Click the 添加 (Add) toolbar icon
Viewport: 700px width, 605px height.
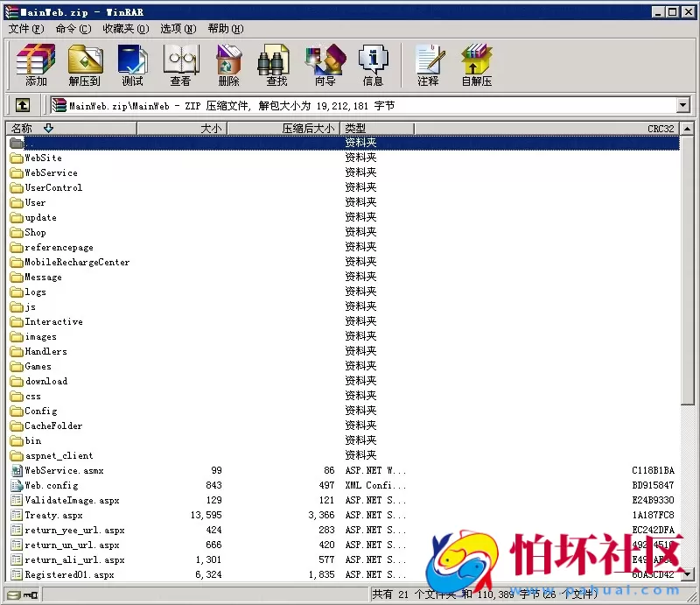click(x=36, y=65)
